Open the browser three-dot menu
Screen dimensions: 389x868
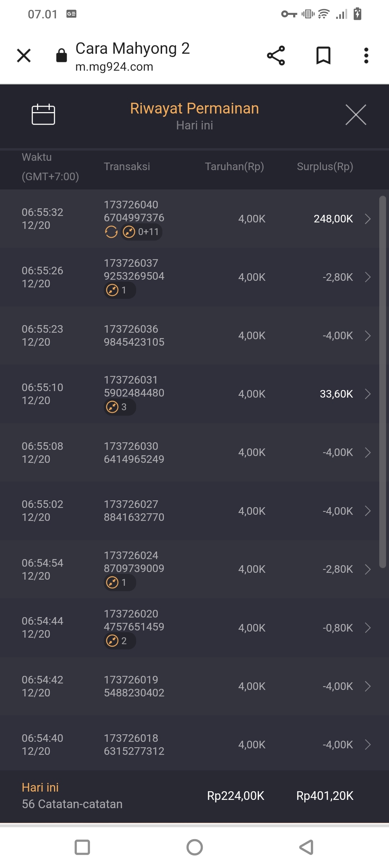(x=366, y=56)
